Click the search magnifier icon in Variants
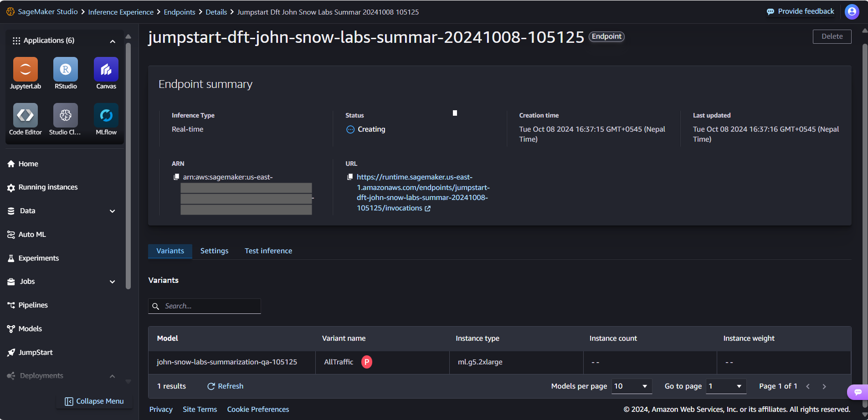The width and height of the screenshot is (868, 420). click(x=156, y=306)
